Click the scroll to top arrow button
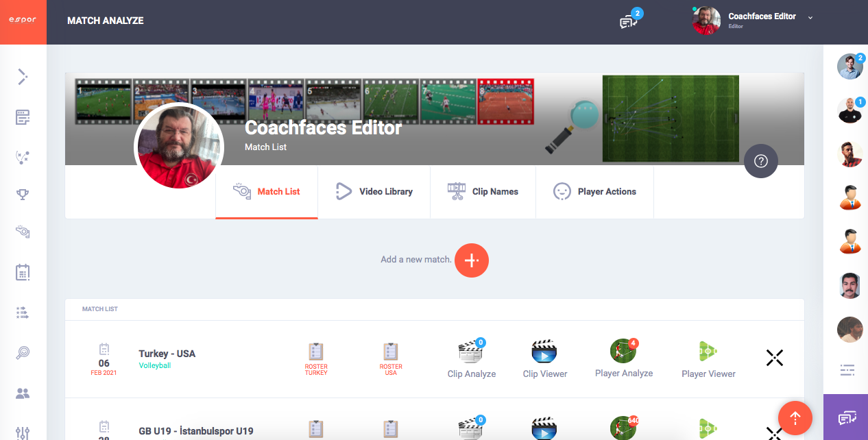The width and height of the screenshot is (868, 440). coord(795,417)
